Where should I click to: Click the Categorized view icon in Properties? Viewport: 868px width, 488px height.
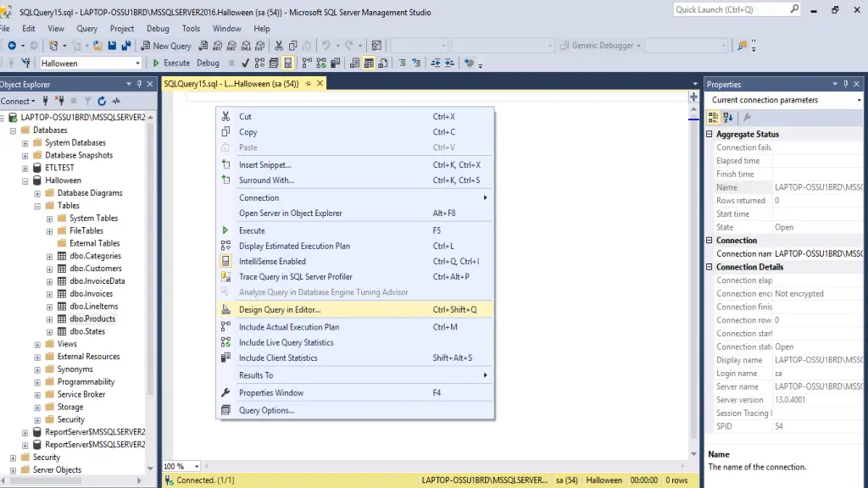point(713,117)
